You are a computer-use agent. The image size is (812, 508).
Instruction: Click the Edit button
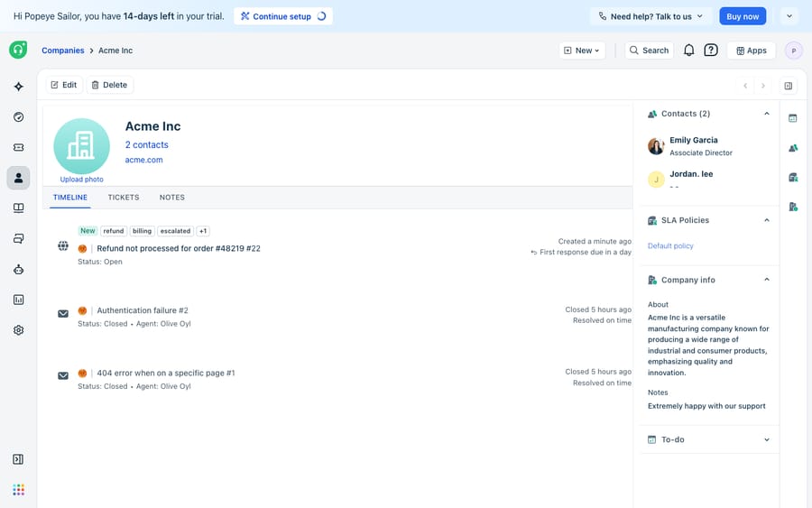[x=64, y=85]
